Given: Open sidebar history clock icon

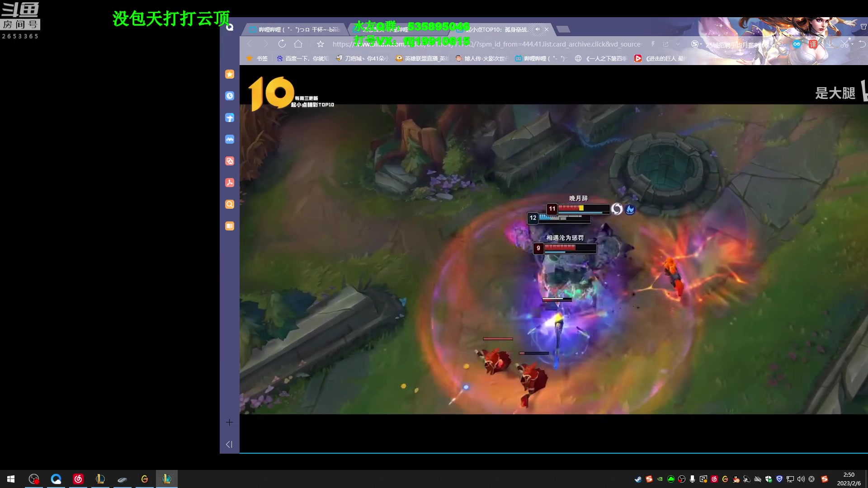Looking at the screenshot, I should pyautogui.click(x=230, y=96).
